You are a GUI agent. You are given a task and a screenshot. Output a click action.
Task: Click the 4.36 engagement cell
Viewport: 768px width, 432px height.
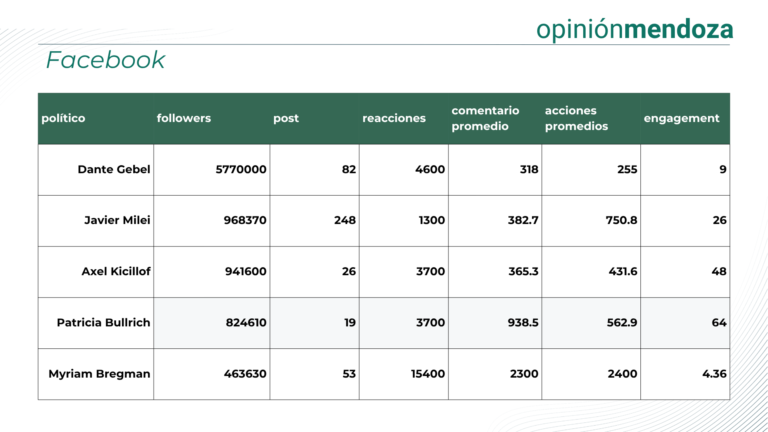click(685, 374)
